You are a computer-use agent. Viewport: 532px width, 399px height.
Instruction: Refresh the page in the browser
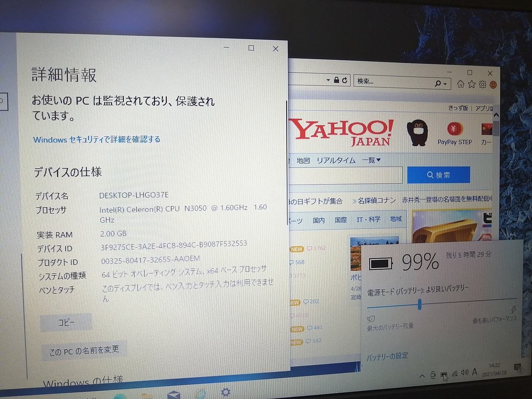coord(345,80)
